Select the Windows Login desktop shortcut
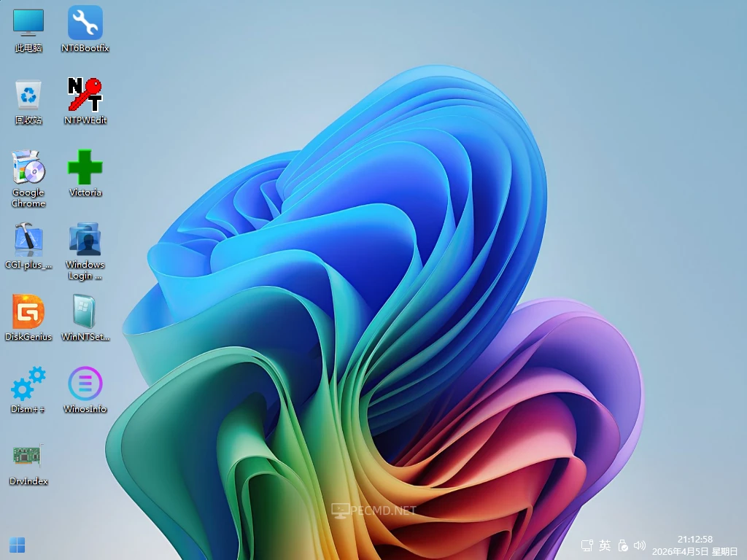Viewport: 747px width, 560px height. click(85, 240)
